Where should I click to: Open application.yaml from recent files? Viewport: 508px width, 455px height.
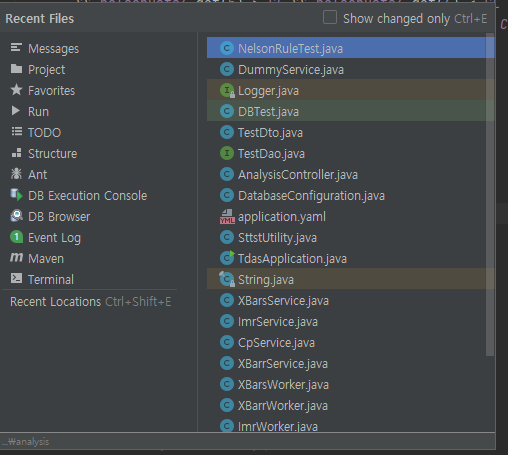tap(346, 217)
